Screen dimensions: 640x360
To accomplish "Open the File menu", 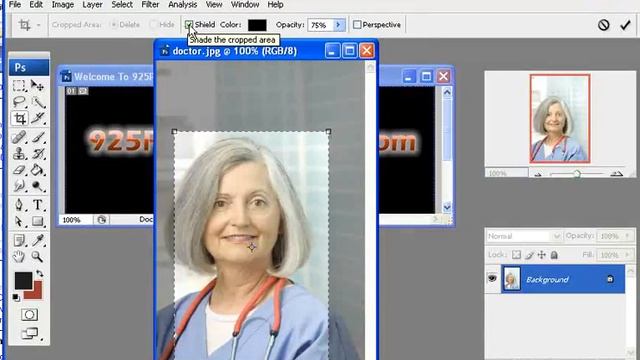I will click(x=15, y=5).
